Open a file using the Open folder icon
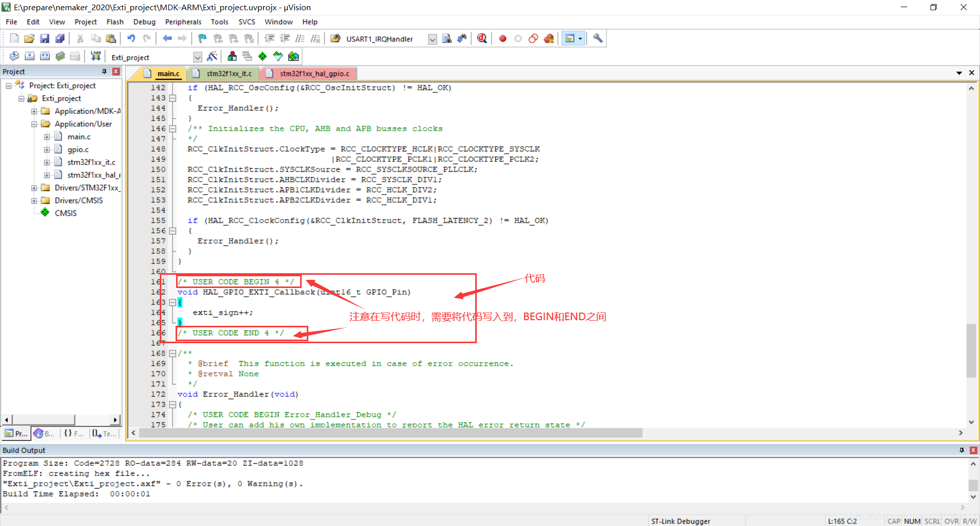The width and height of the screenshot is (980, 526). coord(29,38)
